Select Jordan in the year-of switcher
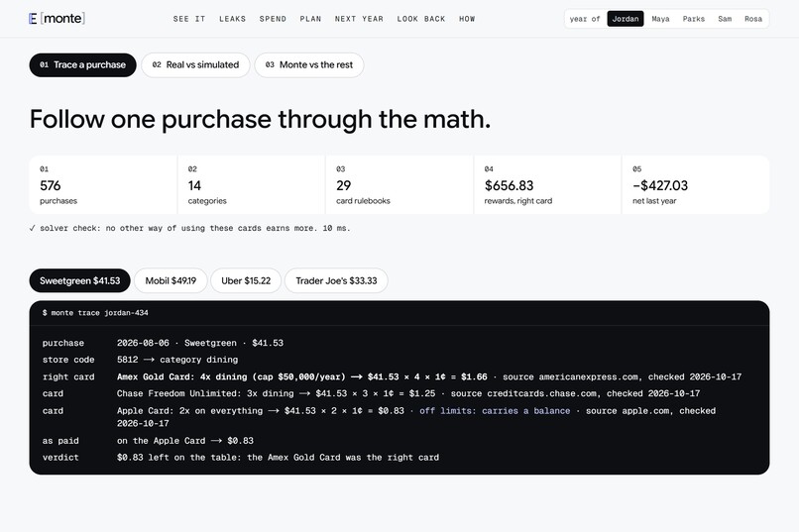 pyautogui.click(x=626, y=19)
